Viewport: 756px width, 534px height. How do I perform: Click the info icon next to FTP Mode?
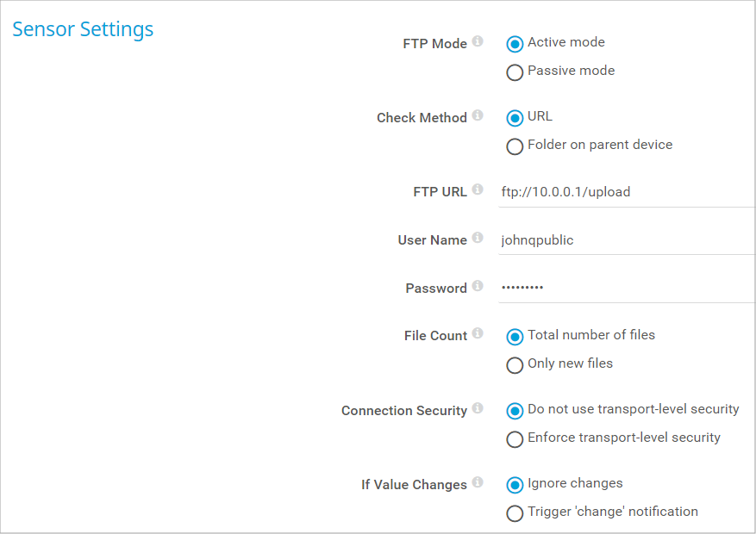pos(478,41)
